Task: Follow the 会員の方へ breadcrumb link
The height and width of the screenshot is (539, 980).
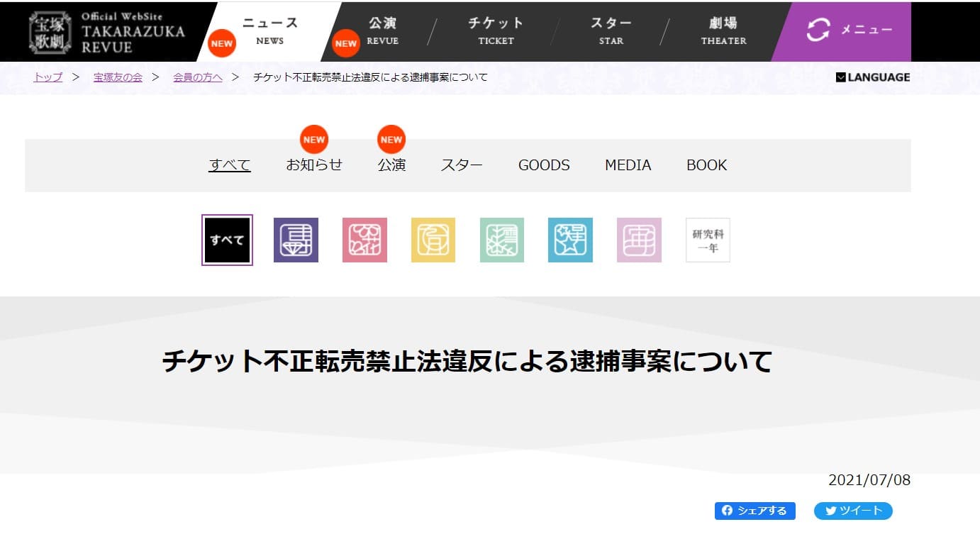Action: coord(198,77)
